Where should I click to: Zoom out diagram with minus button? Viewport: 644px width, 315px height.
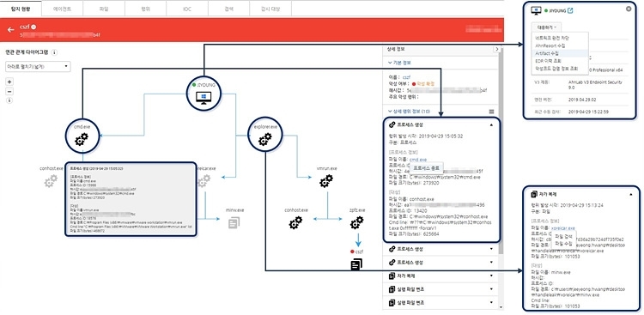point(9,91)
